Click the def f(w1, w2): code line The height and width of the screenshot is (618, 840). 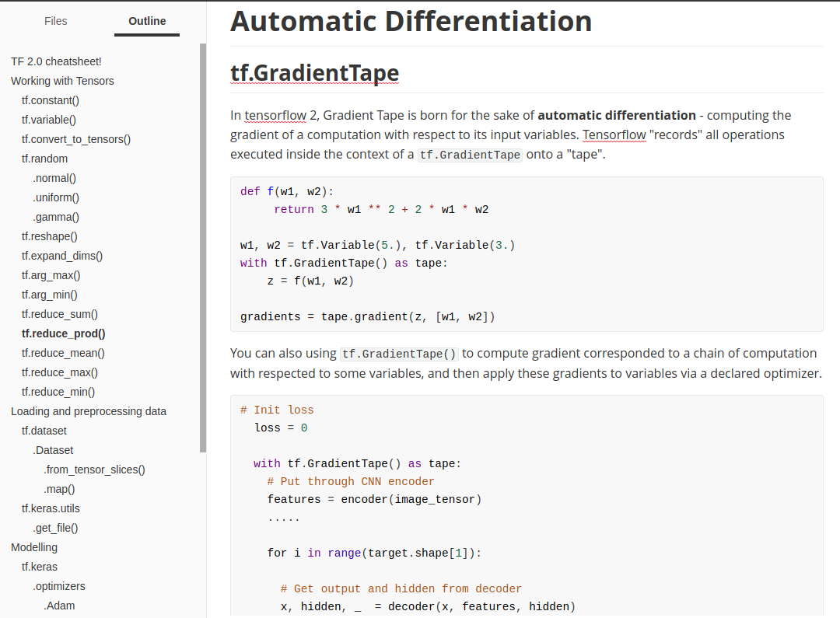pos(286,192)
